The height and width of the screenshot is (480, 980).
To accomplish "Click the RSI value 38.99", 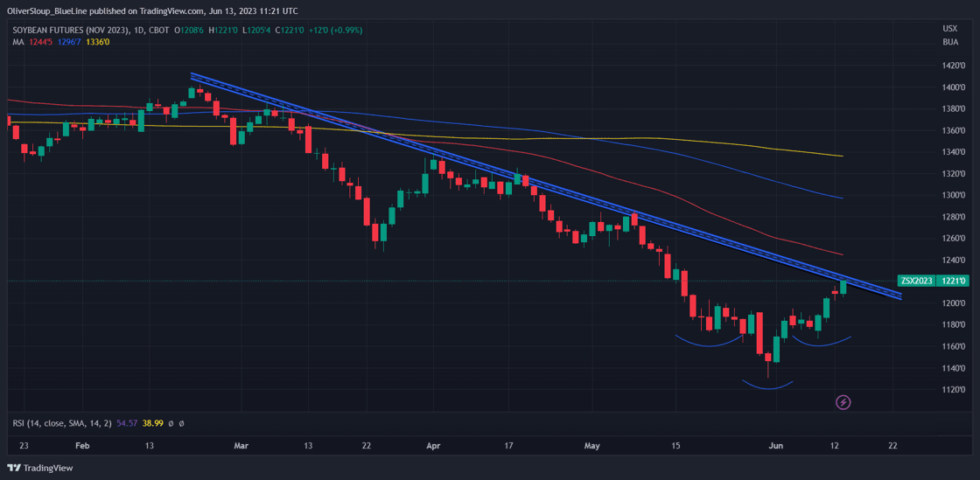I will [153, 423].
